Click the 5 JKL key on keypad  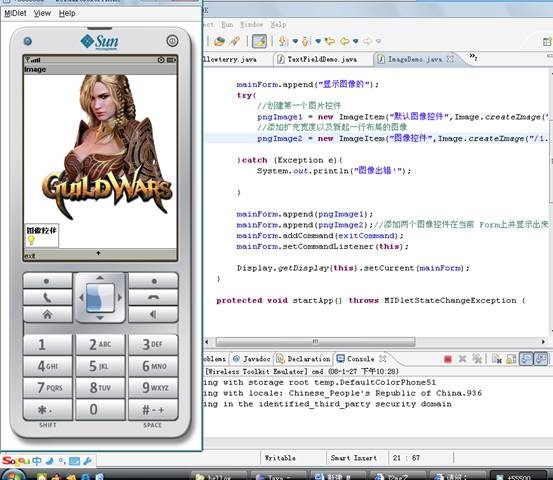point(100,366)
